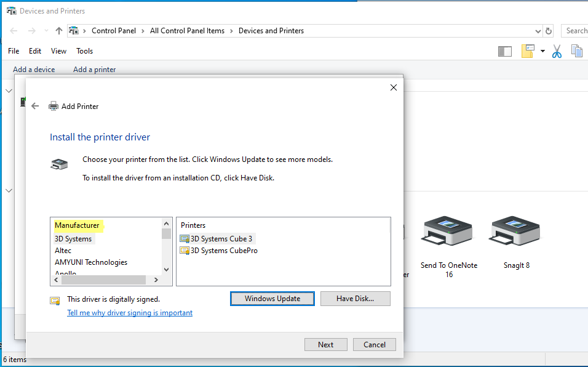Expand the chevron after Control Panel breadcrumb
This screenshot has height=367, width=588.
tap(143, 31)
